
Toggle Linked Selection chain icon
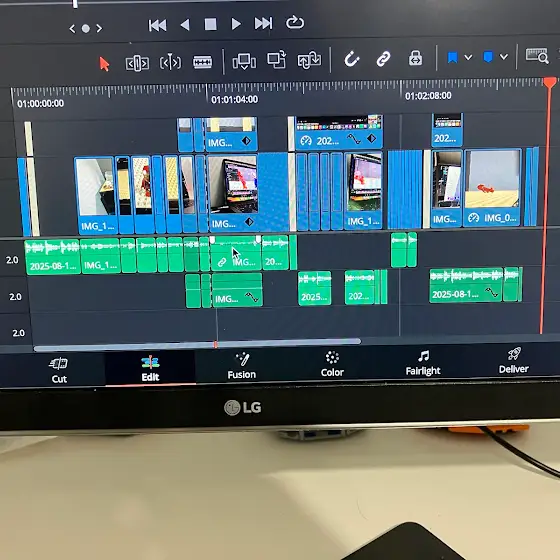tap(384, 59)
